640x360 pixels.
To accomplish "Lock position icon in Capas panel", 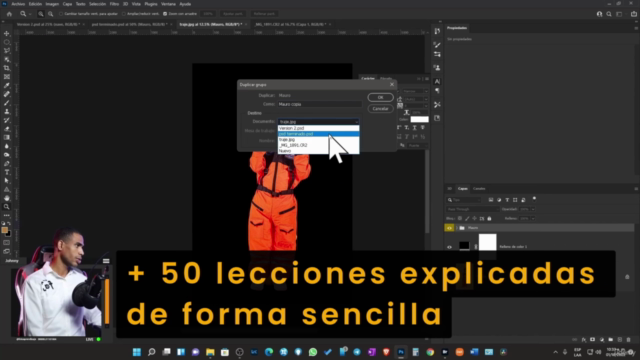I will pos(474,218).
